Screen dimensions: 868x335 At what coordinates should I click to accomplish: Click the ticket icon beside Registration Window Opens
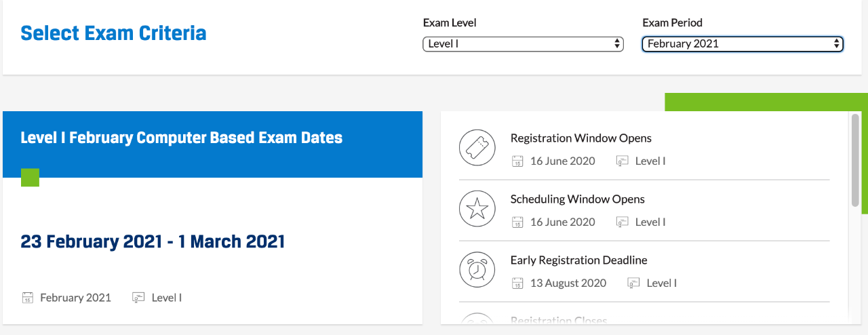[x=477, y=148]
